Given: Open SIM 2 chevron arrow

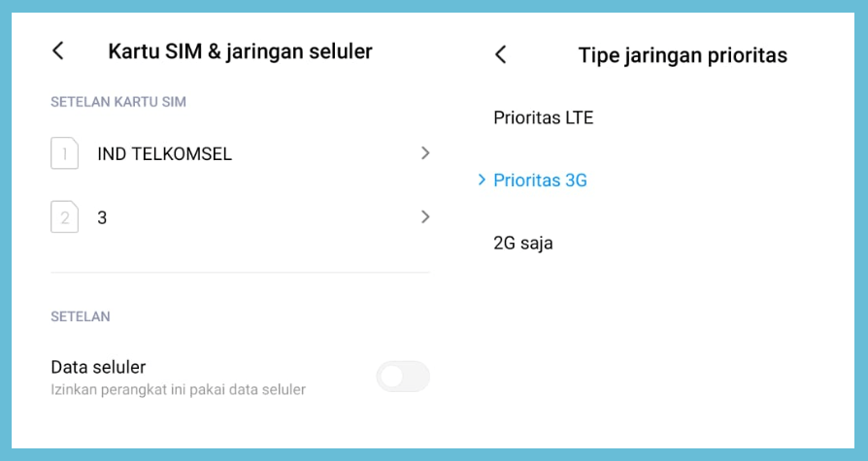Looking at the screenshot, I should pyautogui.click(x=425, y=217).
